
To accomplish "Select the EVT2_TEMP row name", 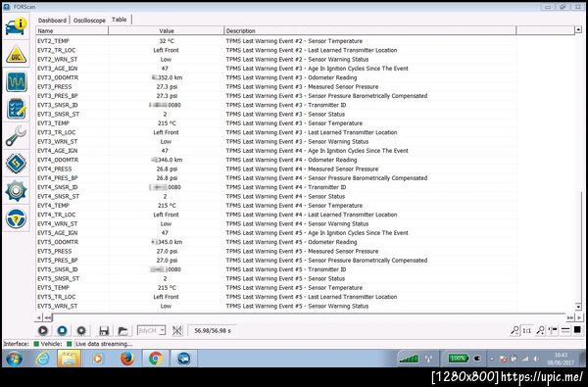I will pos(53,41).
